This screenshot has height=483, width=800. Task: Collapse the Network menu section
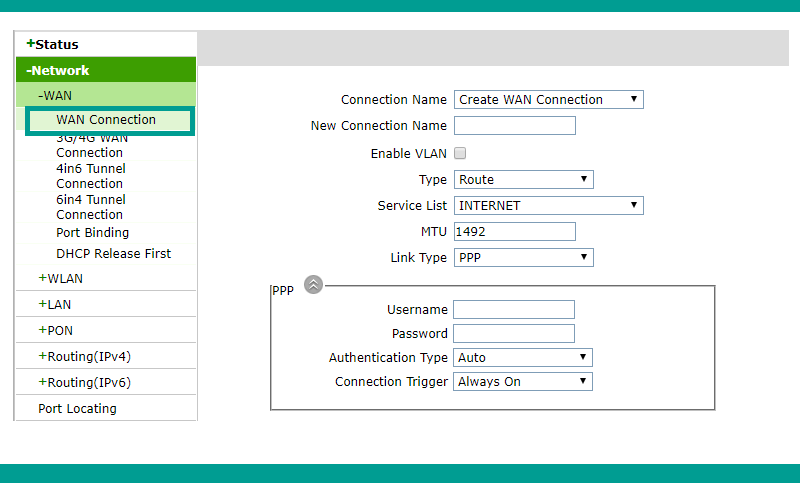click(x=58, y=70)
